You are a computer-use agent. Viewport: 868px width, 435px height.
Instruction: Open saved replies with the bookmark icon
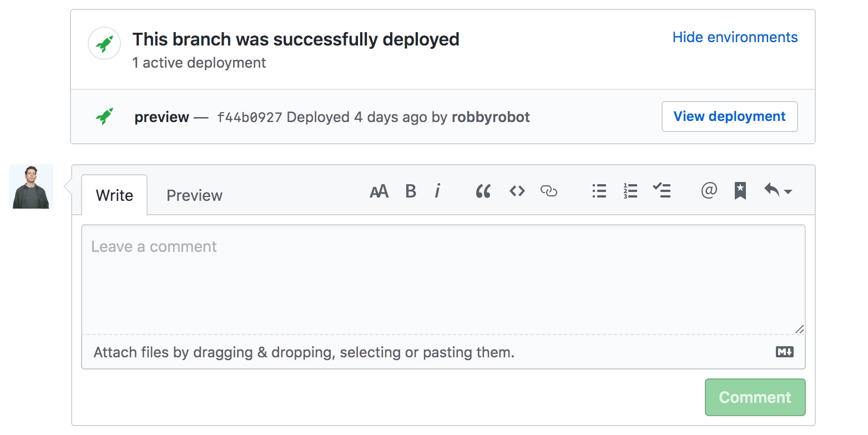(740, 191)
